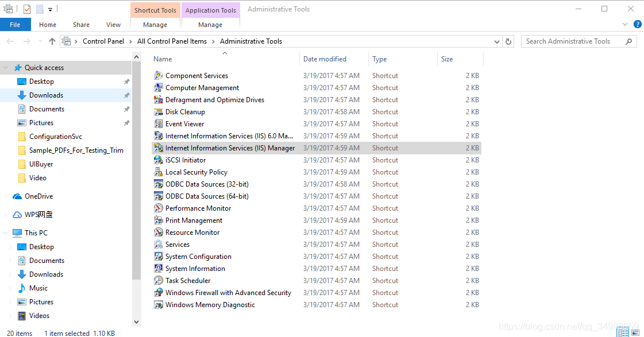
Task: Open Manage tab under Shortcut Tools
Action: 155,25
